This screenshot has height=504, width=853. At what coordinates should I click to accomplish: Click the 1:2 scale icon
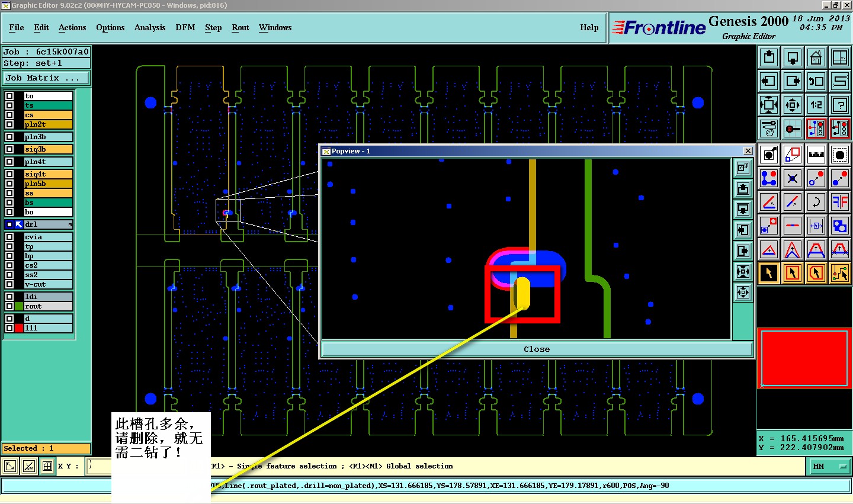pyautogui.click(x=816, y=105)
